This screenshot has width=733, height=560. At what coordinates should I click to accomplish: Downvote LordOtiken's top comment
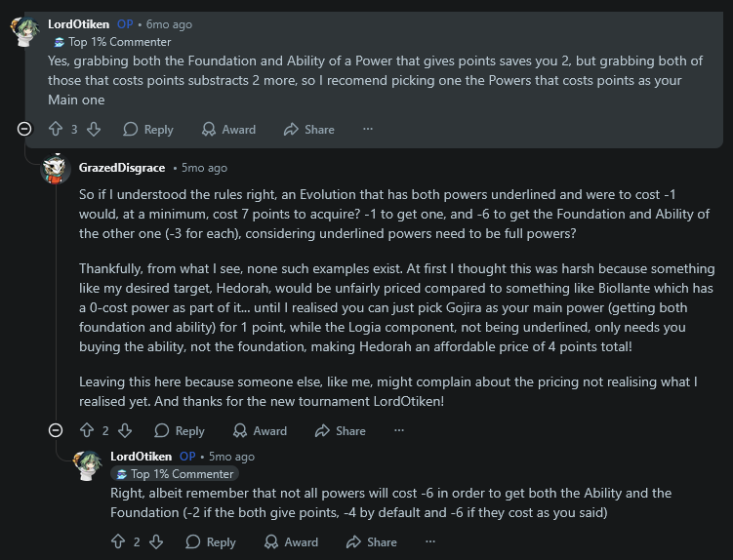[x=94, y=129]
